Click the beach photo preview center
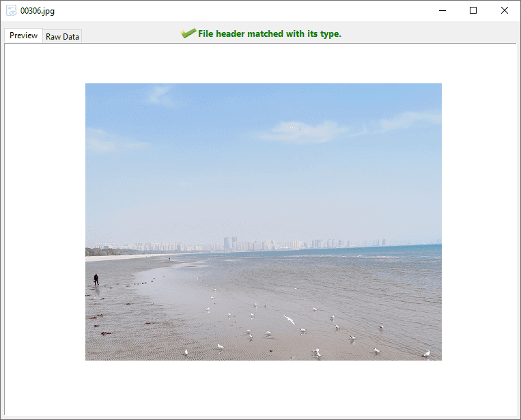This screenshot has width=521, height=420. pyautogui.click(x=263, y=221)
